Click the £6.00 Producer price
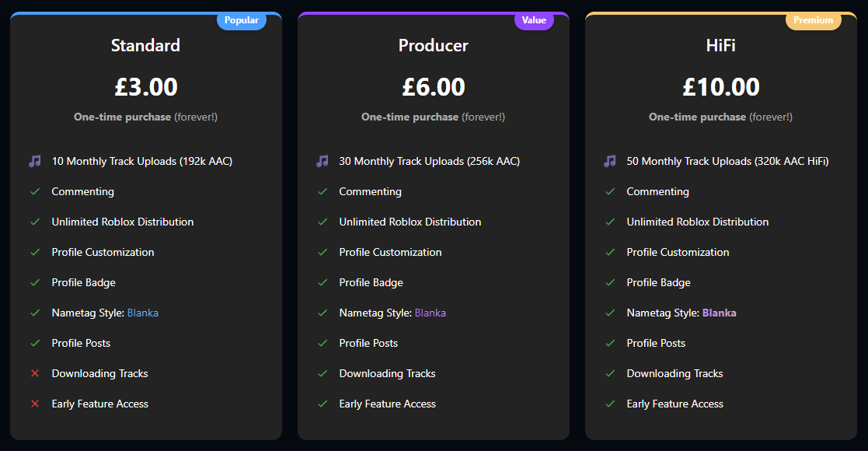The width and height of the screenshot is (868, 451). pos(434,87)
